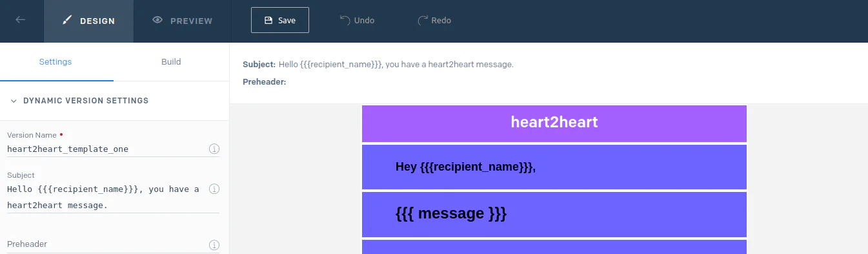The image size is (868, 254).
Task: Edit the Subject text field
Action: (x=106, y=197)
